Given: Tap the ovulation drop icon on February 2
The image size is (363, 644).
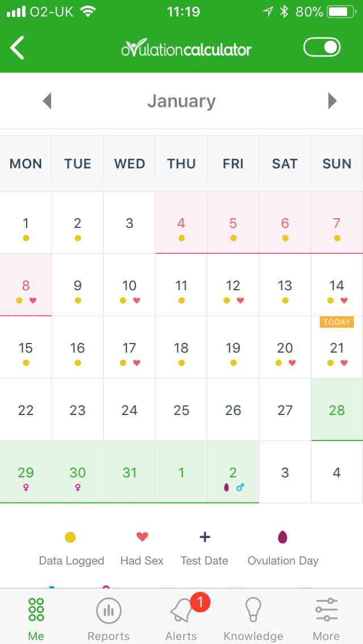Looking at the screenshot, I should (x=226, y=488).
